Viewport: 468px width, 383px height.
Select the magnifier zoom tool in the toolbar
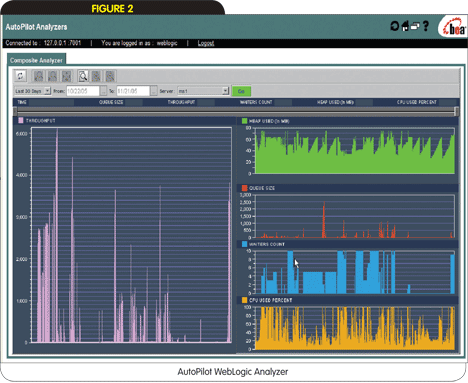tap(83, 76)
